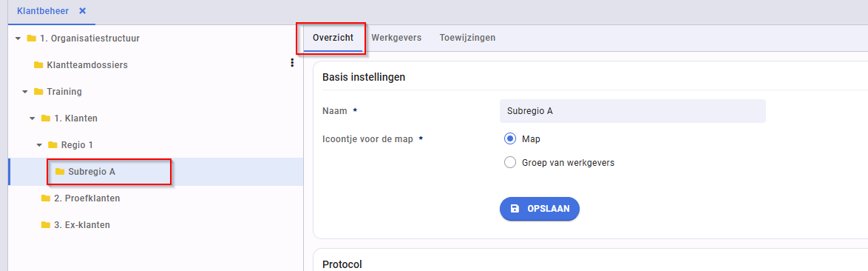Click the three-dot menu beside Klantteamdossiers

pos(292,63)
